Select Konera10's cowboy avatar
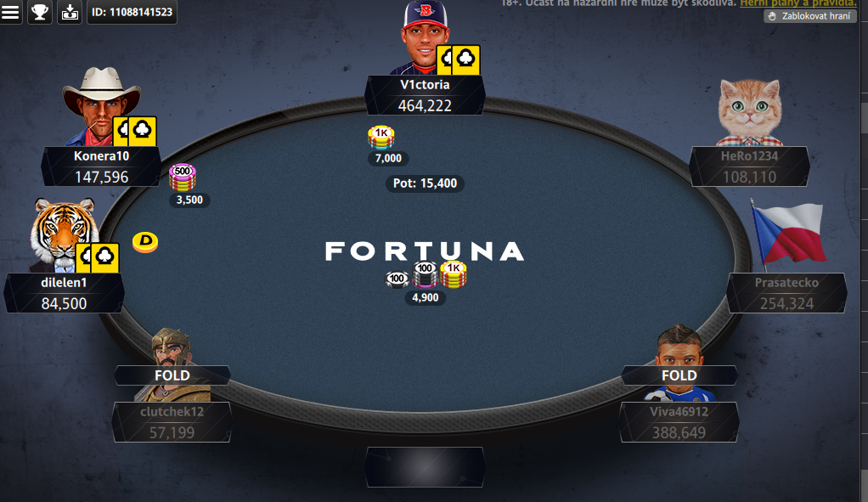This screenshot has width=868, height=502. pyautogui.click(x=102, y=106)
